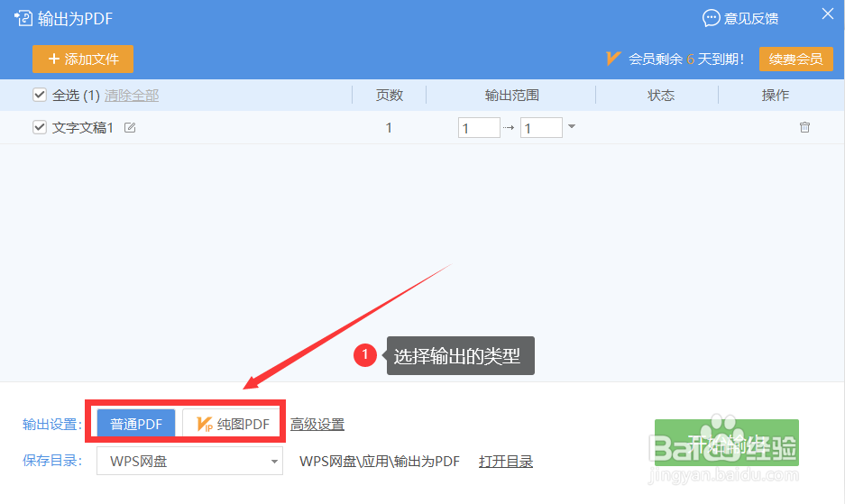Toggle the 全选 checkbox
The height and width of the screenshot is (504, 845).
click(40, 95)
